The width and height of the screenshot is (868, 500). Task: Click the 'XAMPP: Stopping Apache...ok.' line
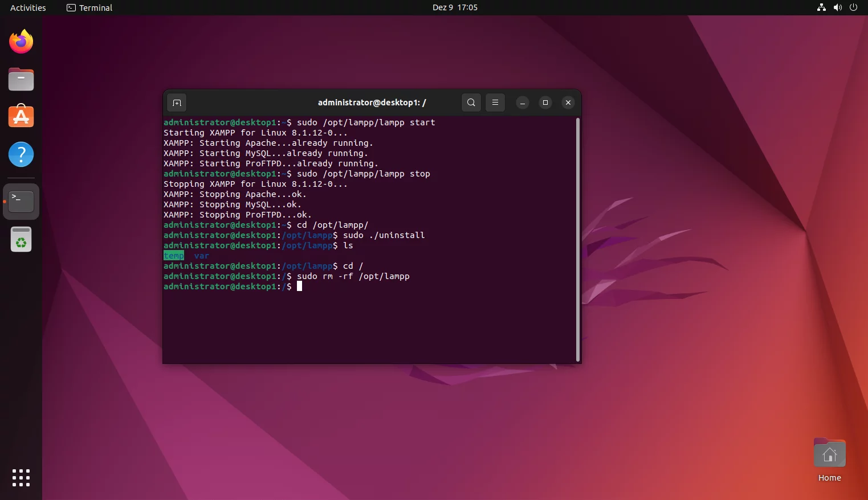(235, 194)
